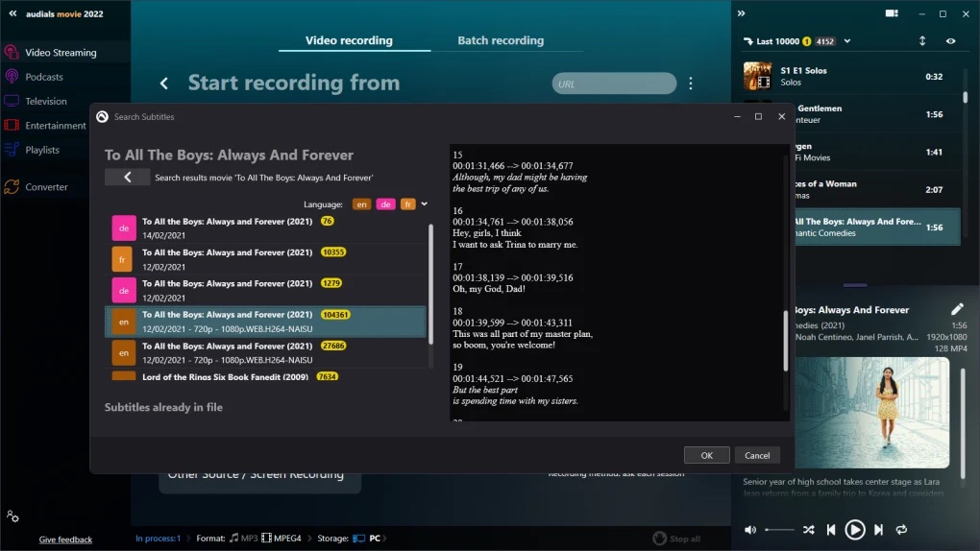This screenshot has height=551, width=980.
Task: Toggle shuffle playback
Action: [808, 530]
